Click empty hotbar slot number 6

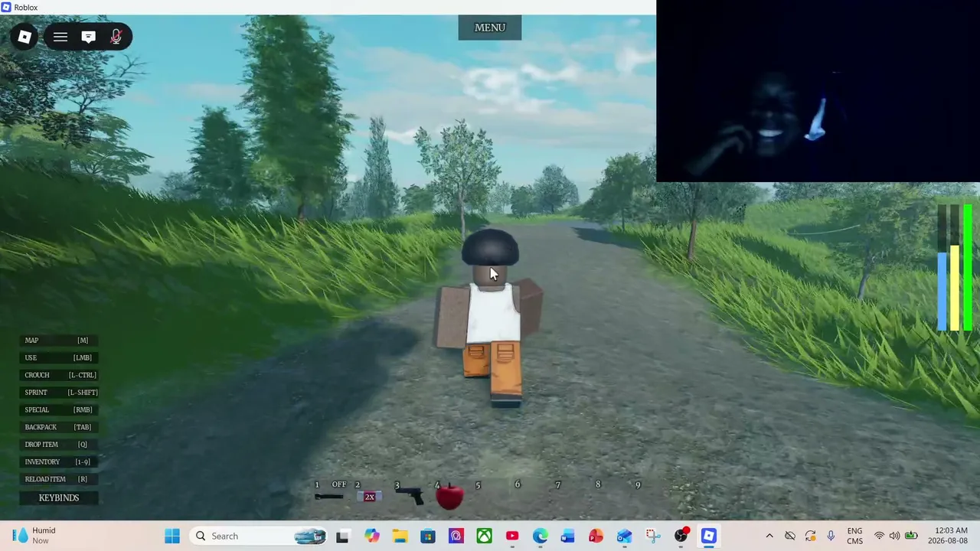[530, 496]
